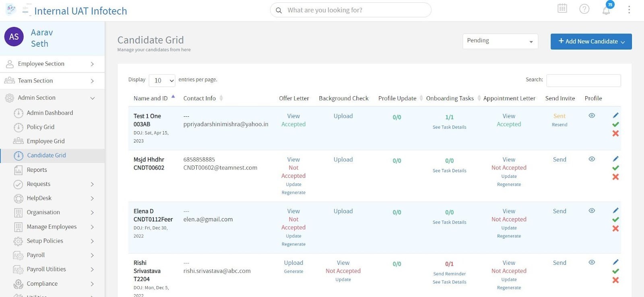644x297 pixels.
Task: Edit Rishi Srivastava using pencil icon
Action: click(x=615, y=262)
